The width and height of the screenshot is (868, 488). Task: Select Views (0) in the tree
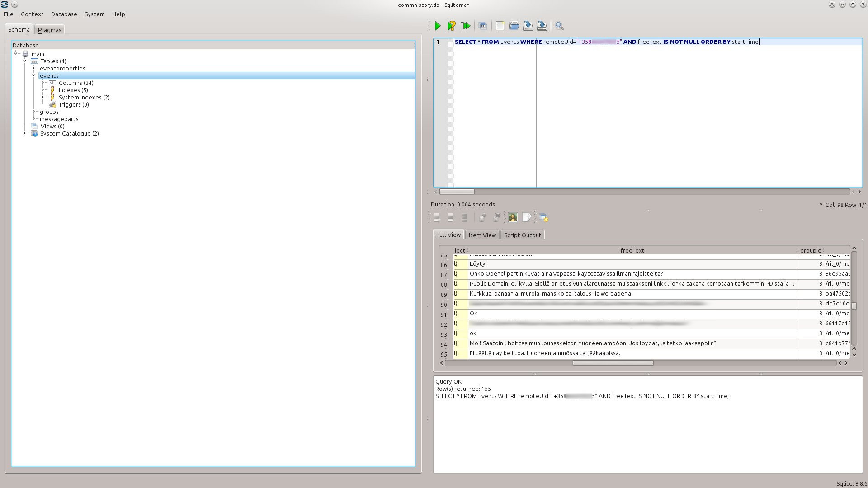52,126
